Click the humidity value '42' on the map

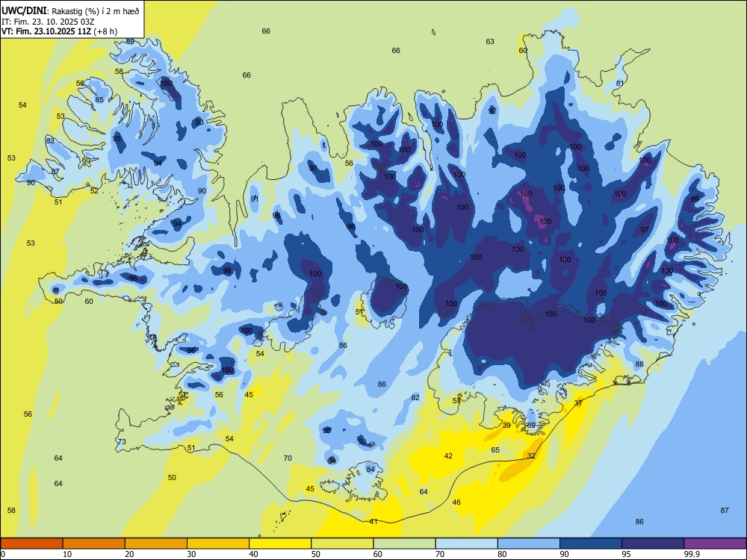[448, 455]
